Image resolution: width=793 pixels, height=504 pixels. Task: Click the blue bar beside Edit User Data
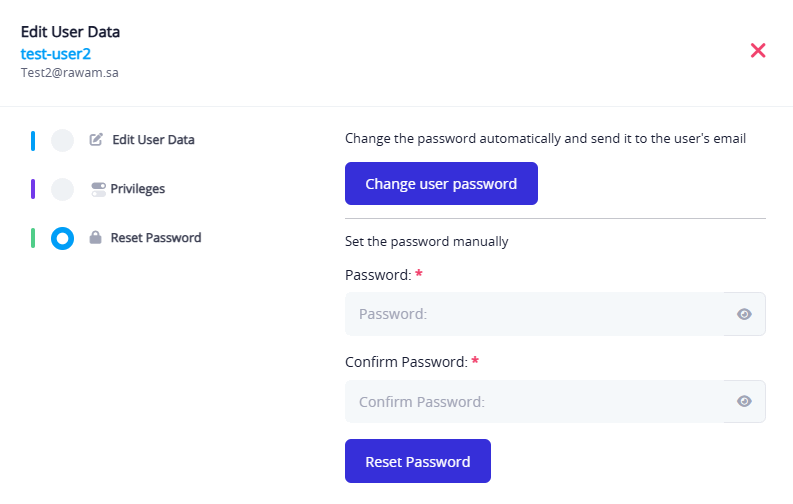[33, 140]
